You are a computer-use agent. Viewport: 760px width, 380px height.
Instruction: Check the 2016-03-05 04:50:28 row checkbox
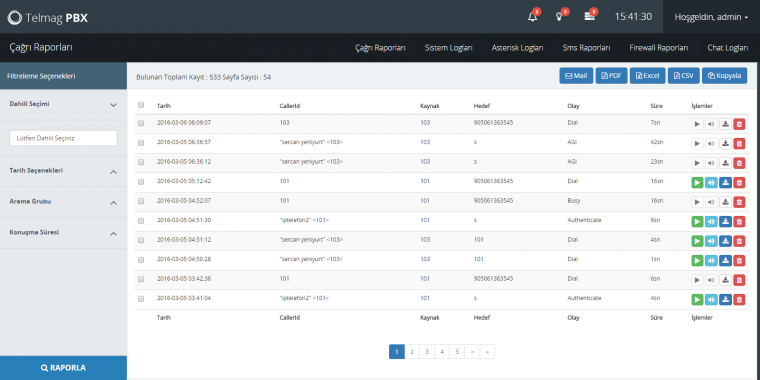click(x=141, y=260)
